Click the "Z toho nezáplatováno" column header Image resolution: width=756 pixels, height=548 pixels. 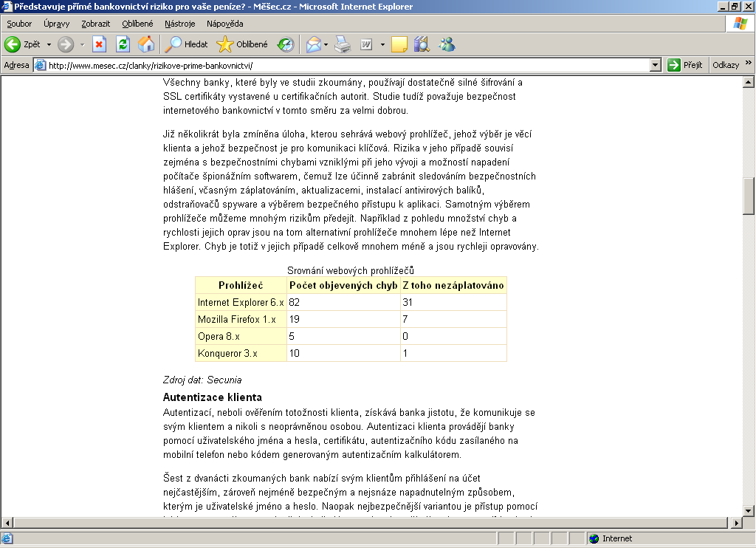click(453, 285)
